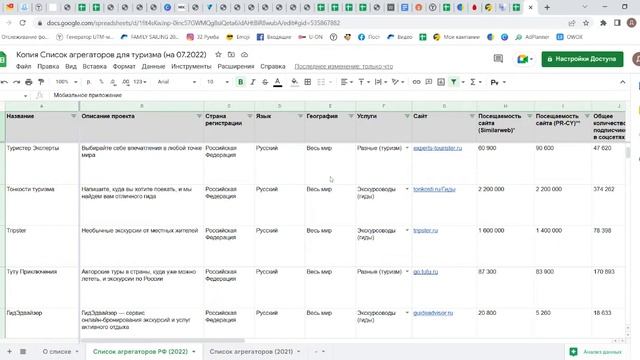Screen dimensions: 640x360
Task: Open the fill color picker
Action: point(294,82)
